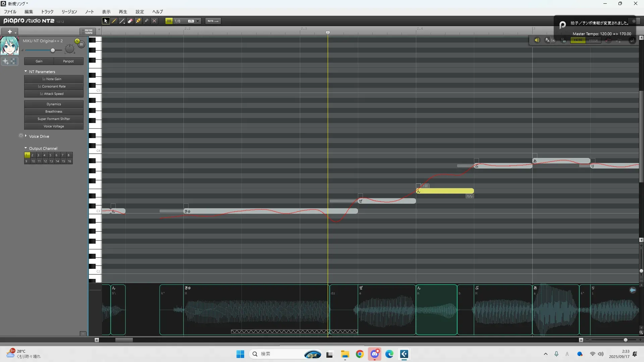Click the Panpot button
This screenshot has height=362, width=644.
68,61
